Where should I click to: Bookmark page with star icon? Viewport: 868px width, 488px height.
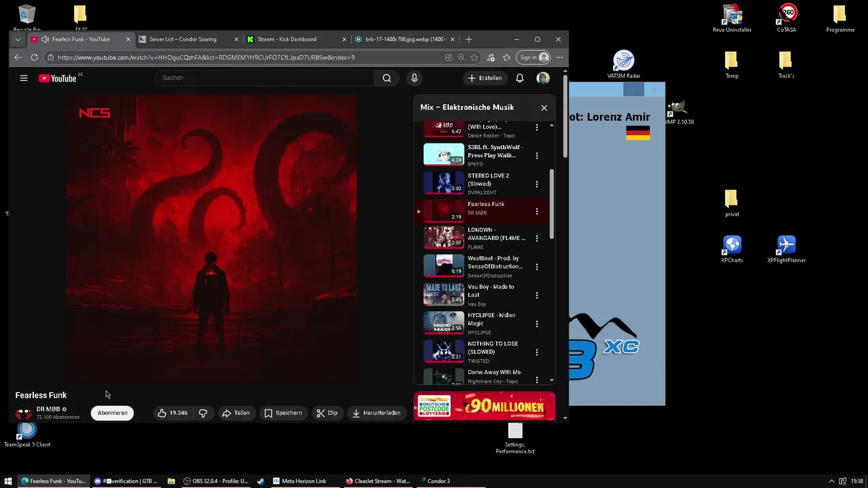[474, 58]
